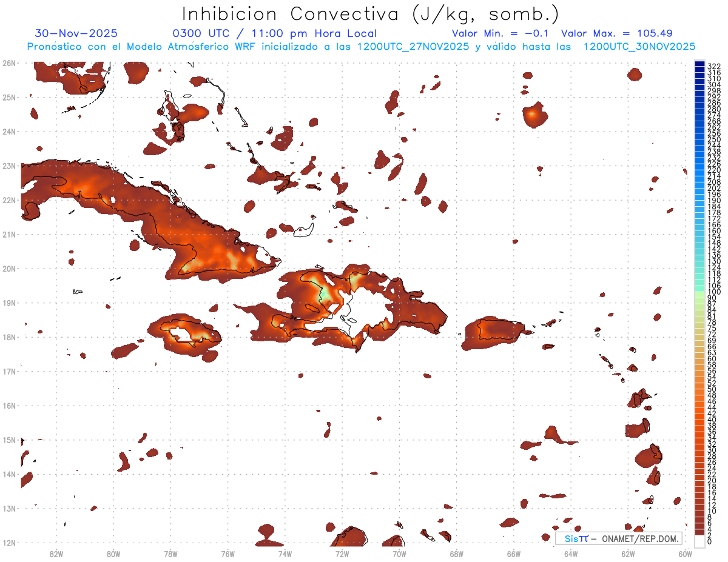
Task: Click the 15N latitude axis label
Action: [9, 440]
